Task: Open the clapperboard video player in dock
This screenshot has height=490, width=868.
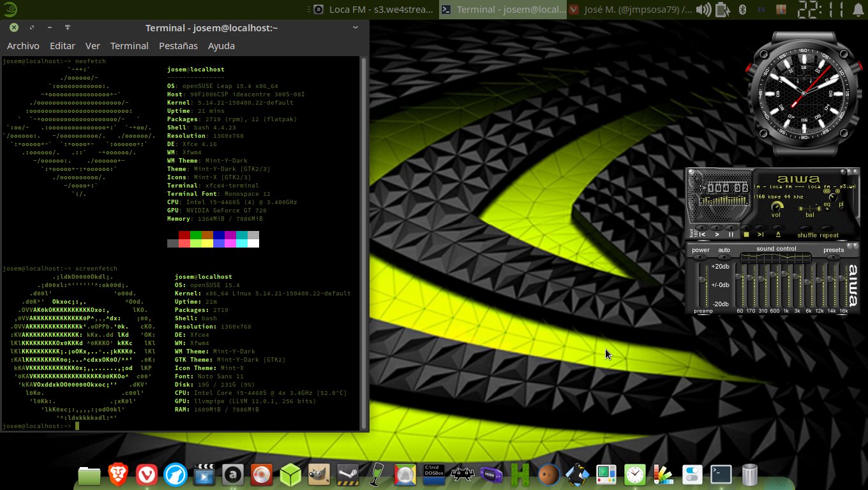Action: point(204,475)
